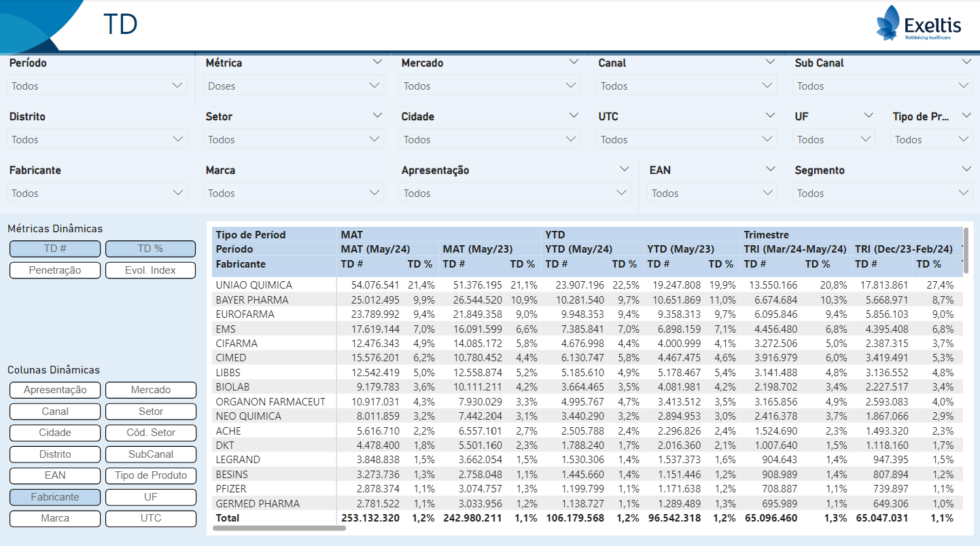Screen dimensions: 980x546
Task: Select the CIFARMA row
Action: (x=588, y=343)
